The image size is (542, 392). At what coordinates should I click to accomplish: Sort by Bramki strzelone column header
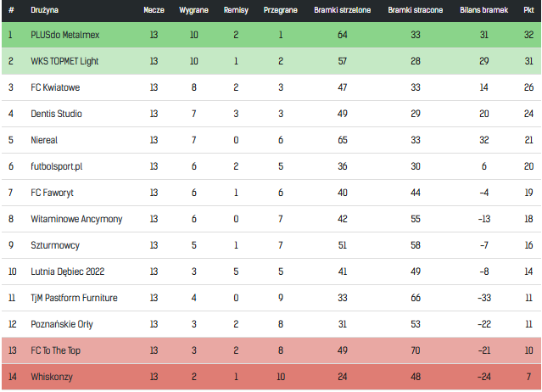(x=342, y=10)
